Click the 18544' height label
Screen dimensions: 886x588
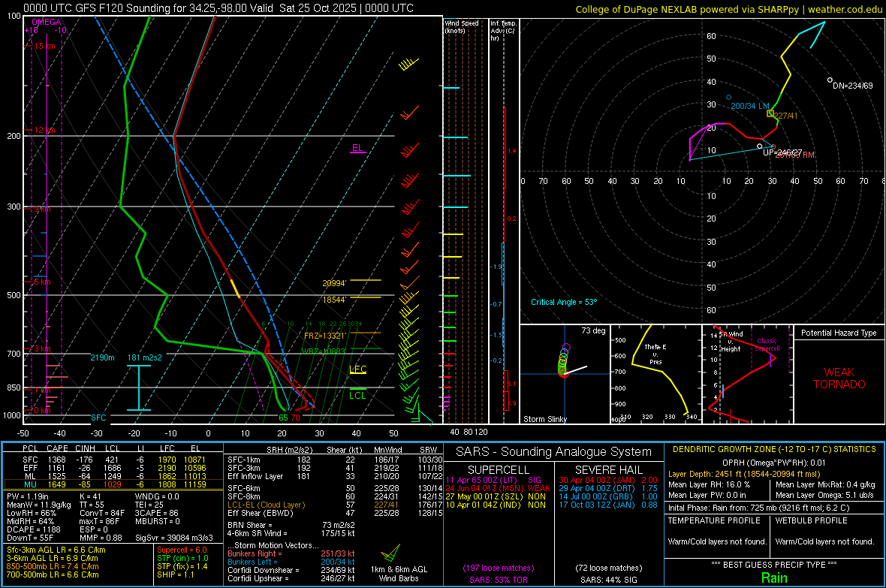pyautogui.click(x=334, y=300)
